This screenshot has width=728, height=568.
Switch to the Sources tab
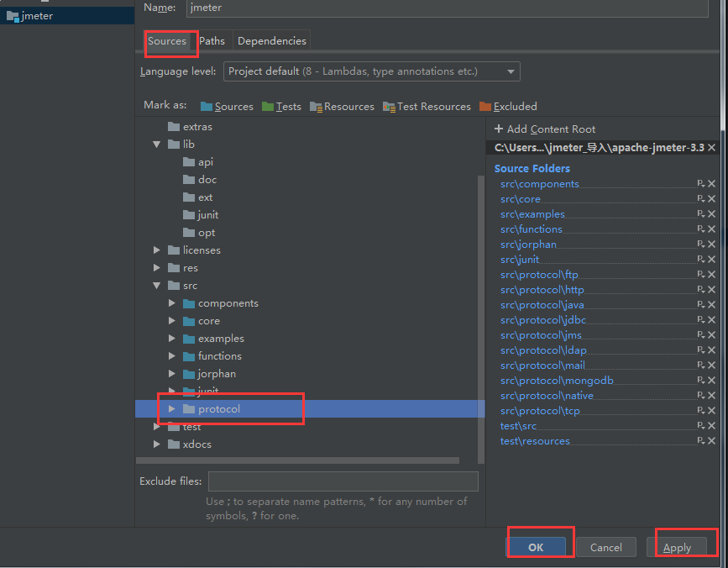pos(167,41)
